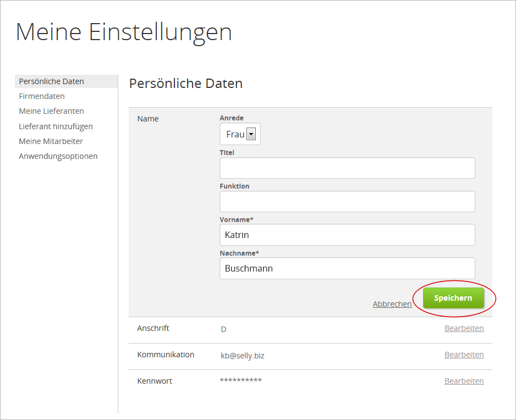This screenshot has width=516, height=420.
Task: Choose Lieferant hinzufügen in the sidebar
Action: [x=56, y=126]
